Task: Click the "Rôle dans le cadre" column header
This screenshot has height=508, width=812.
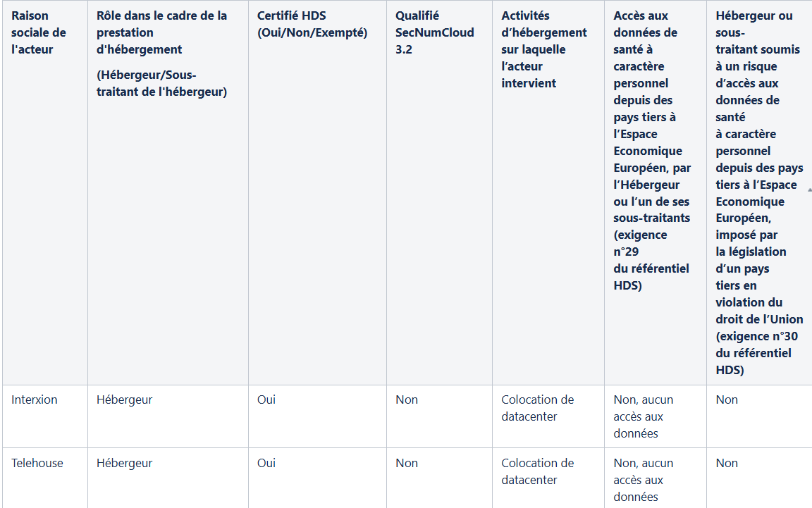Action: coord(161,54)
